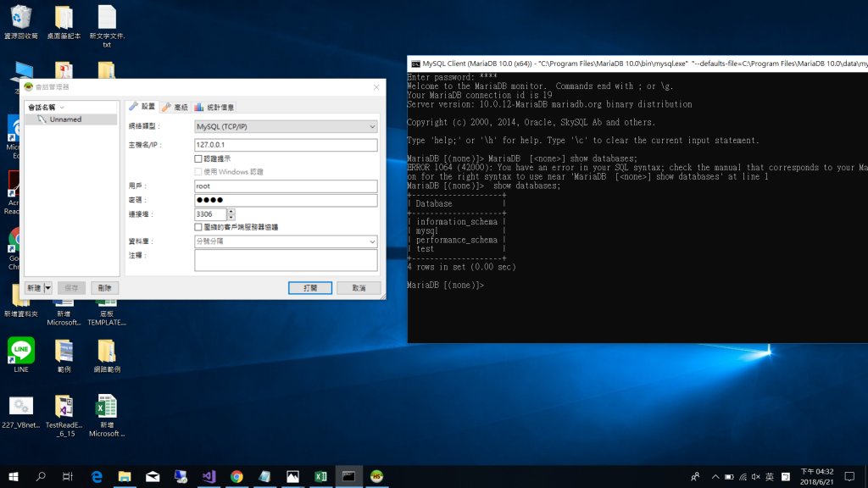The image size is (868, 488).
Task: Enable the compressed client/server protocol checkbox
Action: coord(198,227)
